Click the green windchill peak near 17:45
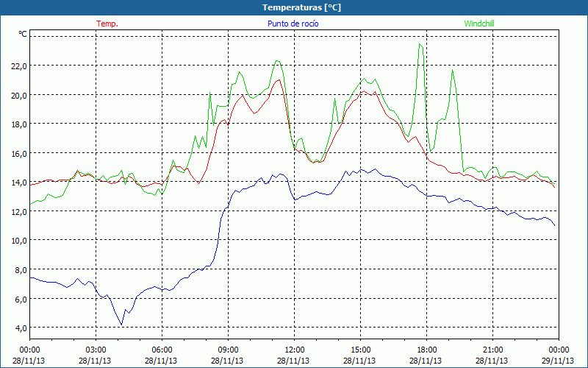Screen dimensions: 588x368 pyautogui.click(x=420, y=44)
